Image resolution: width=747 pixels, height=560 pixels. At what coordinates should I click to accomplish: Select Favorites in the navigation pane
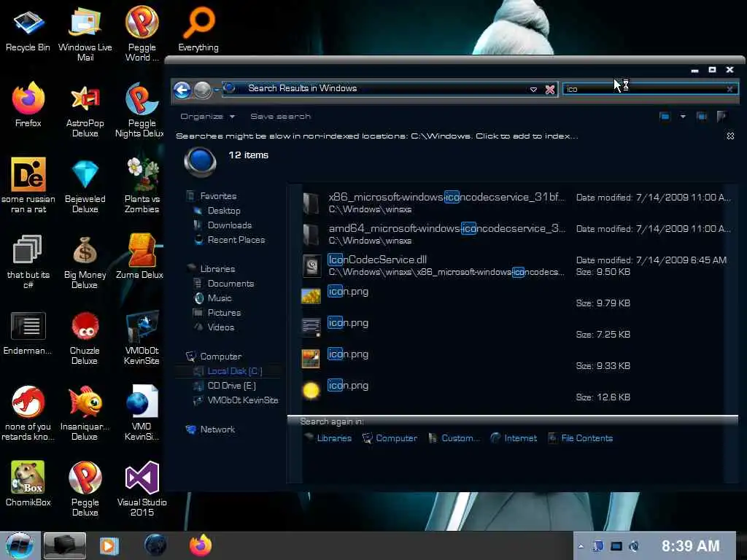pyautogui.click(x=217, y=195)
